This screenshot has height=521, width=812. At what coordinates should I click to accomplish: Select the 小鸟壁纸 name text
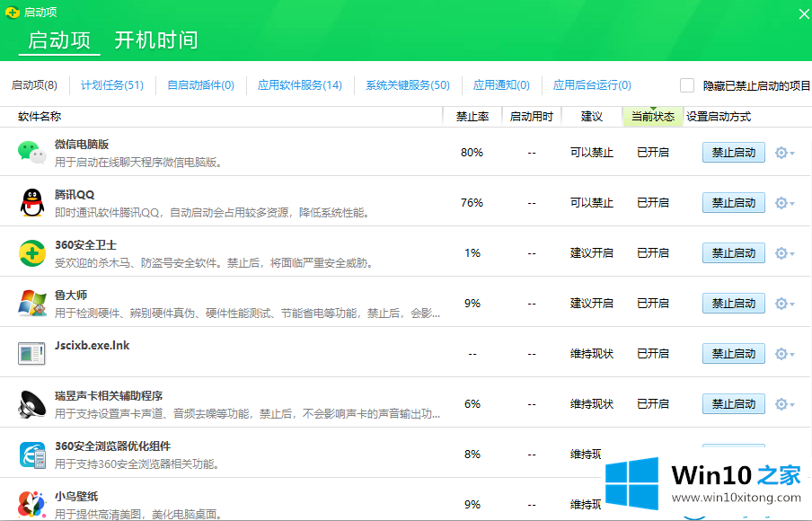point(76,496)
